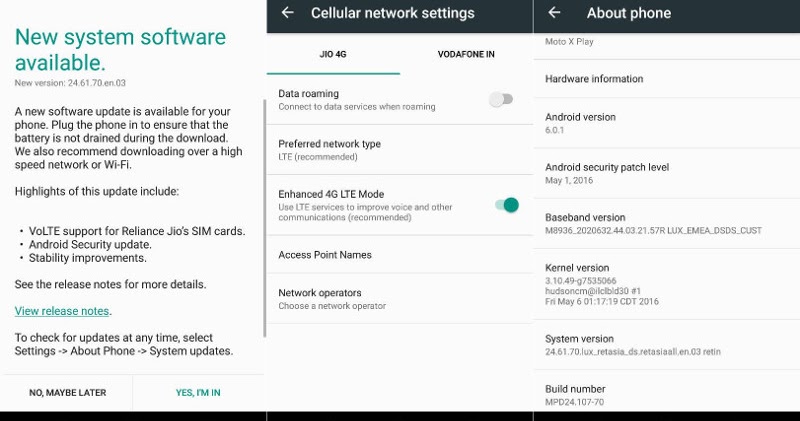The image size is (800, 421).
Task: Tap YES, I'M IN button
Action: coord(198,392)
